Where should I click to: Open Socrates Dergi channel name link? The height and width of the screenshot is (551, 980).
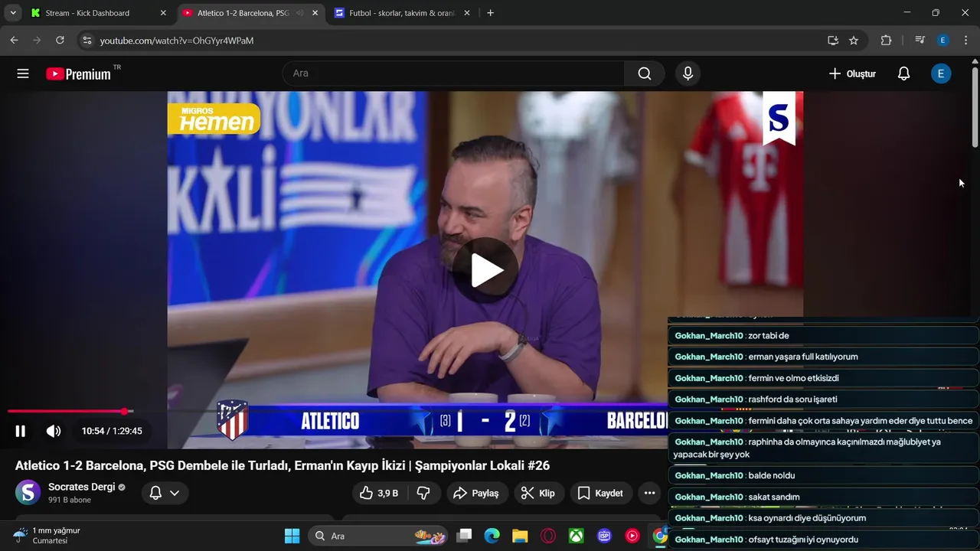pyautogui.click(x=81, y=487)
